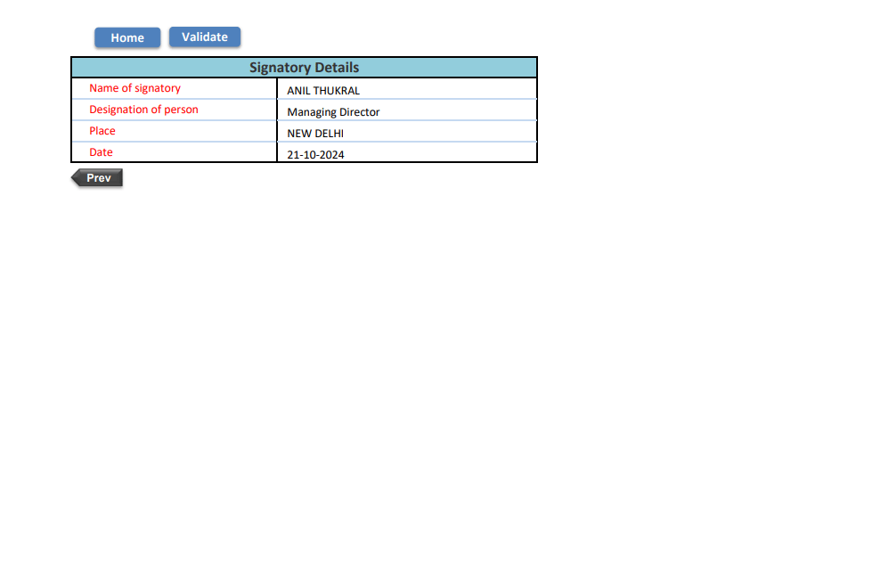Select the date field 21-10-2024
The image size is (872, 588).
(x=406, y=152)
